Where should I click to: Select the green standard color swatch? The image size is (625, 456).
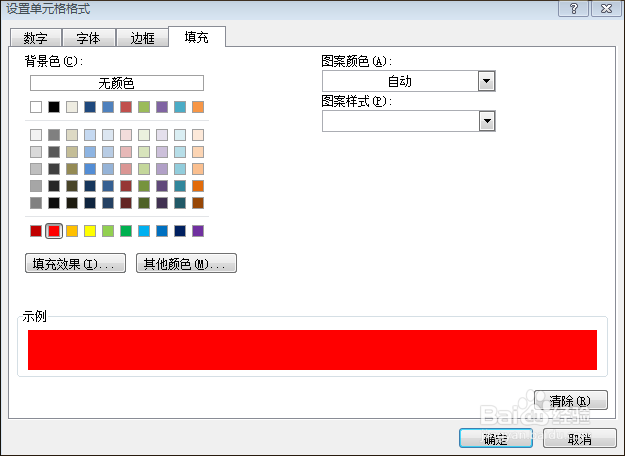coord(126,231)
